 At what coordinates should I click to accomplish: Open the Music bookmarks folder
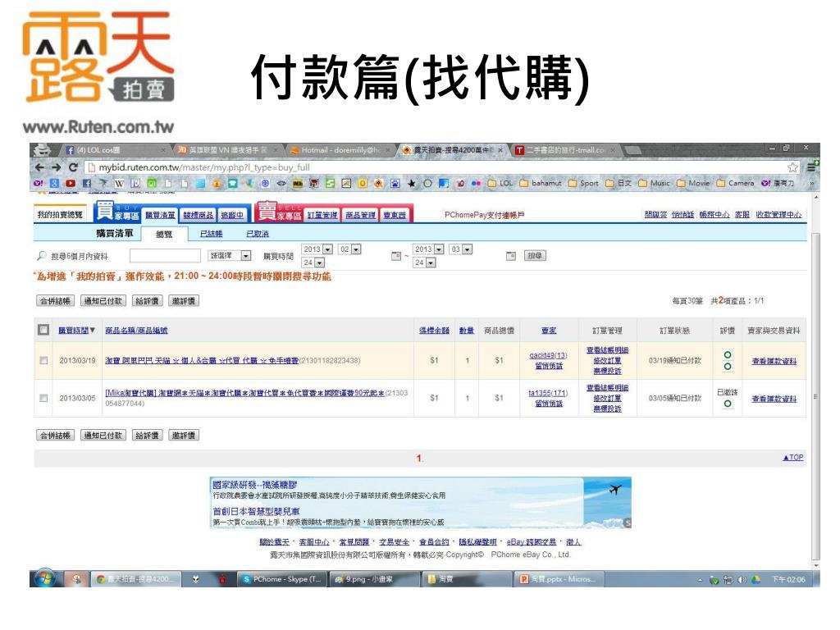[x=654, y=183]
